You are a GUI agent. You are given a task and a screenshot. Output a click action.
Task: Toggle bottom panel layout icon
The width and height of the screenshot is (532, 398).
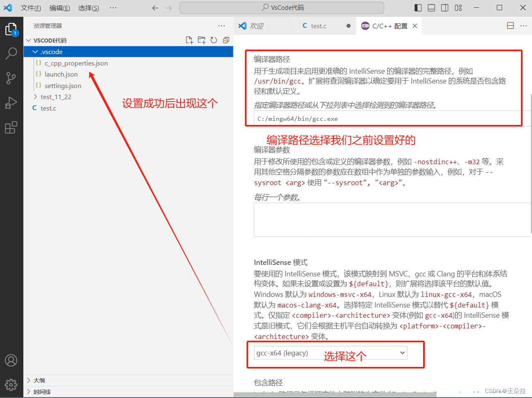click(431, 8)
